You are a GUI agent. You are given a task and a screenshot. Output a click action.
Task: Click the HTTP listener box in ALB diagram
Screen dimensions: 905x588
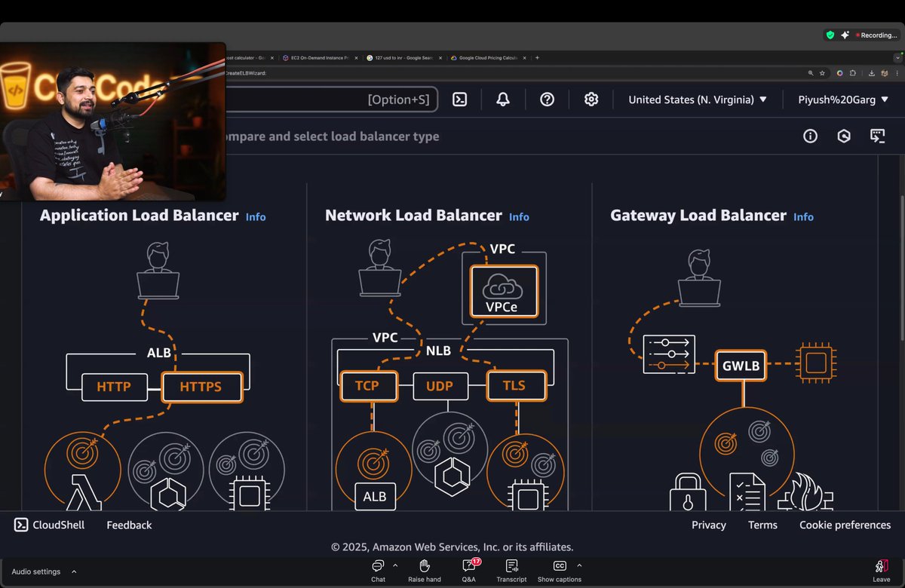[x=114, y=387]
